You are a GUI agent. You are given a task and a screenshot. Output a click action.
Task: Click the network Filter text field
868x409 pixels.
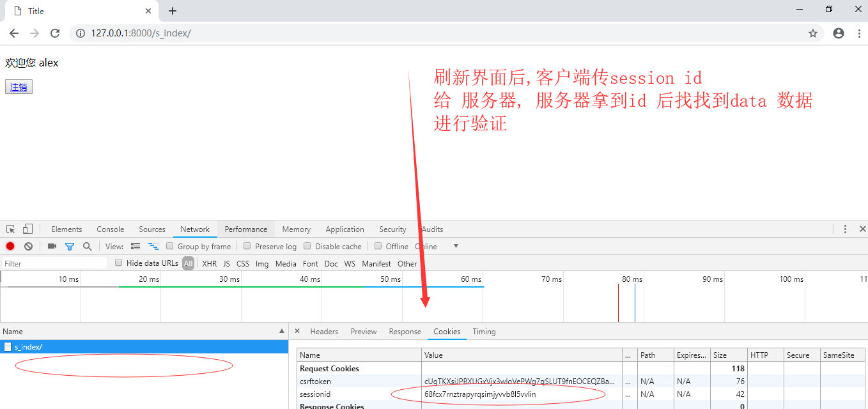54,263
